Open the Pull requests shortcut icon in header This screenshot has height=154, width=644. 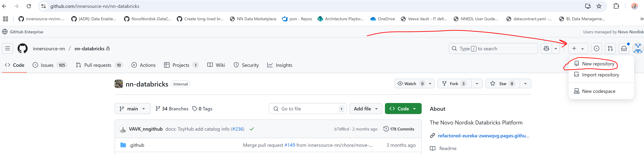[610, 48]
